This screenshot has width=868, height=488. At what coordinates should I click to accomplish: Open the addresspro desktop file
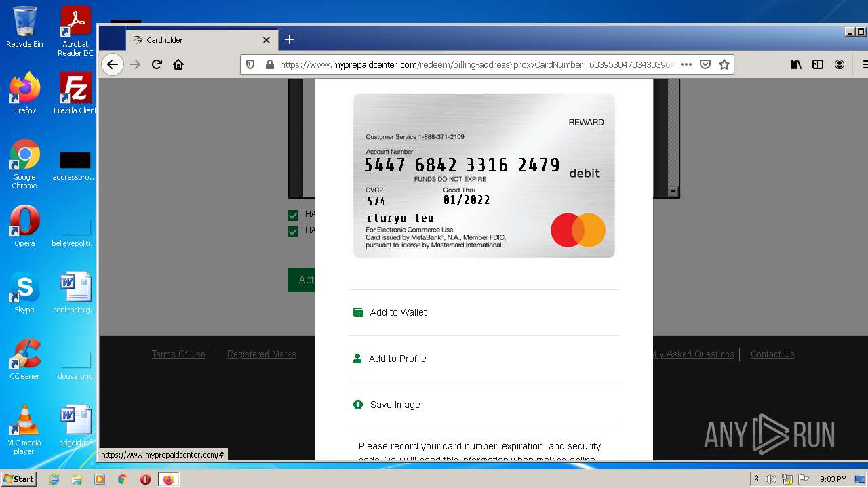click(x=75, y=167)
